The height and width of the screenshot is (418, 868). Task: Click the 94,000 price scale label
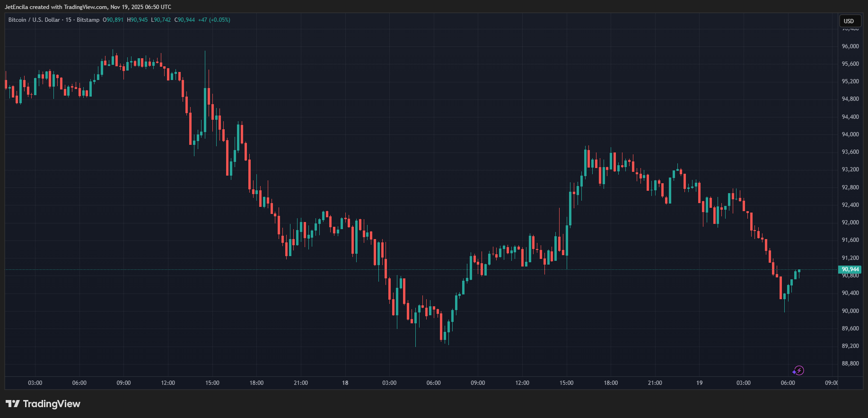tap(850, 134)
